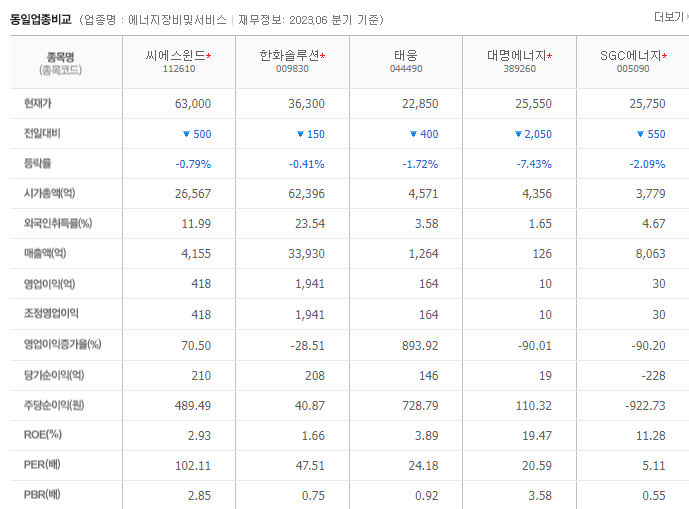
Task: Select PER value 102.11
Action: [193, 465]
